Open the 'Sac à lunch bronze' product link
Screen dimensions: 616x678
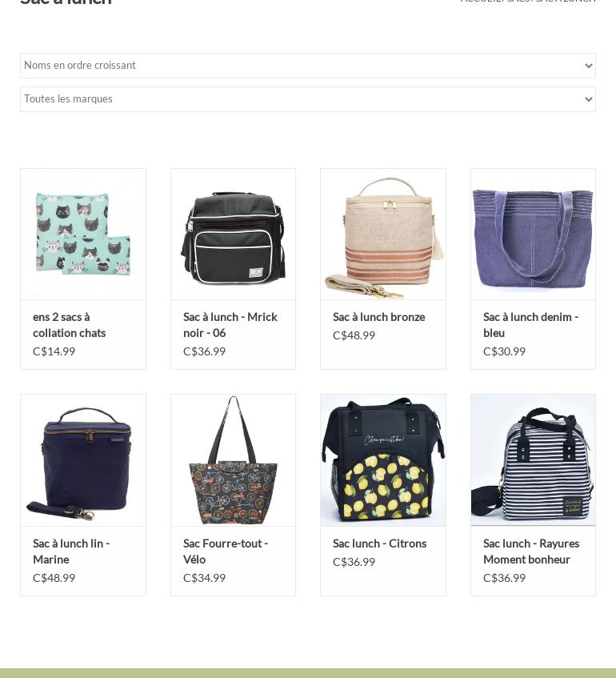(378, 317)
